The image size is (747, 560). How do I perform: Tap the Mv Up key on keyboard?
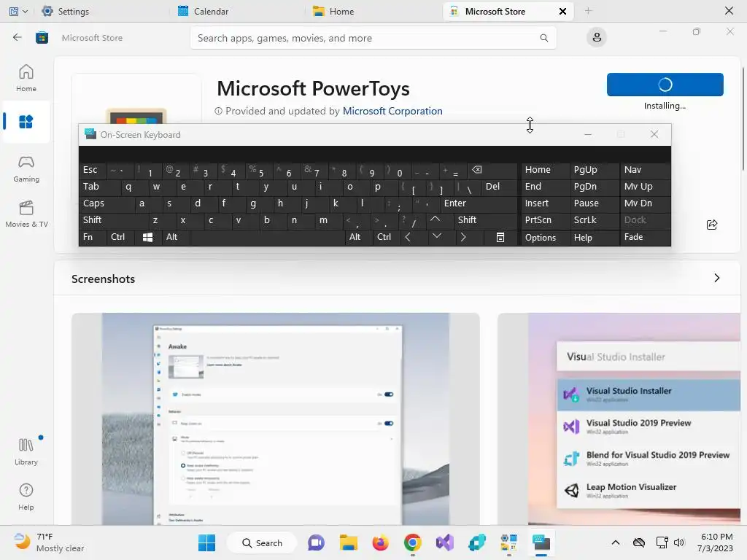[x=645, y=187]
